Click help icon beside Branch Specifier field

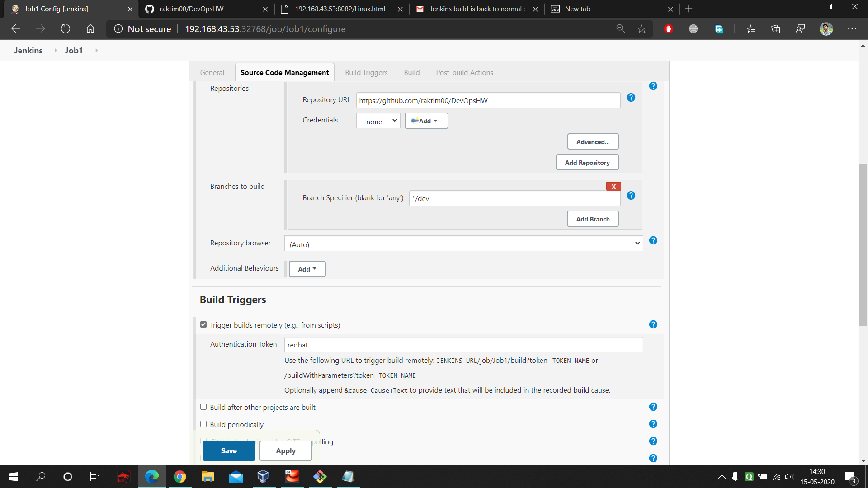(631, 196)
